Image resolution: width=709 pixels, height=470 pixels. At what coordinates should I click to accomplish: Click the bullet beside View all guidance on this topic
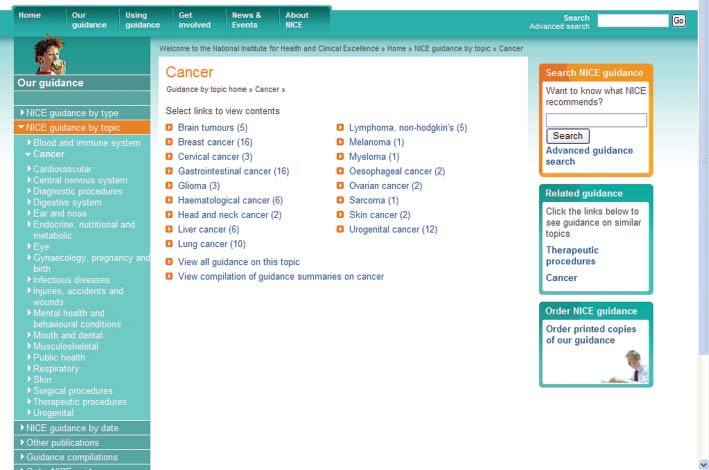[x=169, y=262]
